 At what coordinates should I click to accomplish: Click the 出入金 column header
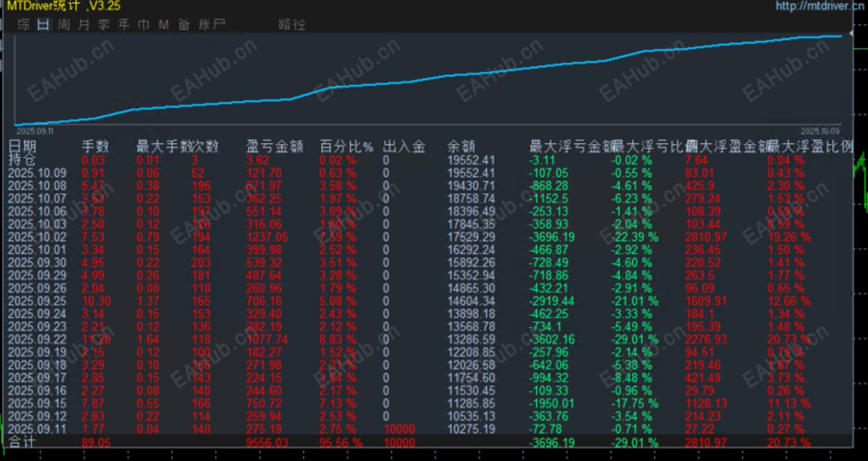(x=404, y=146)
